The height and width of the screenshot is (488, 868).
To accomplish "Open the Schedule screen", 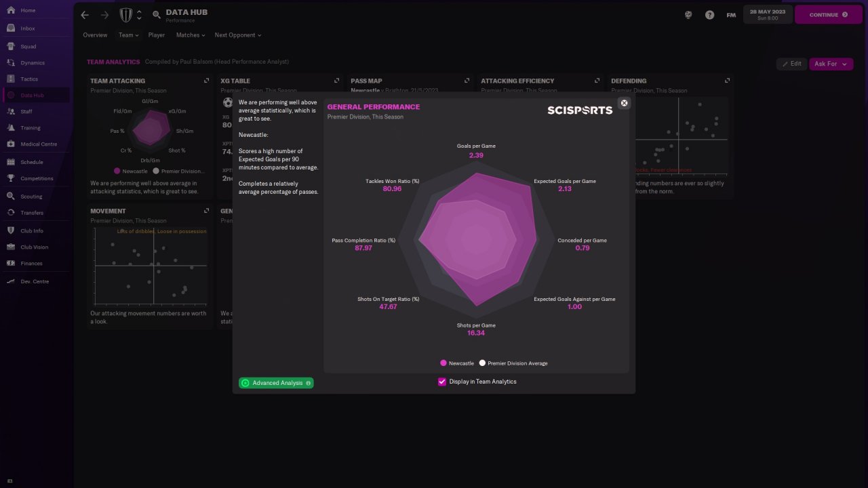I will [35, 163].
